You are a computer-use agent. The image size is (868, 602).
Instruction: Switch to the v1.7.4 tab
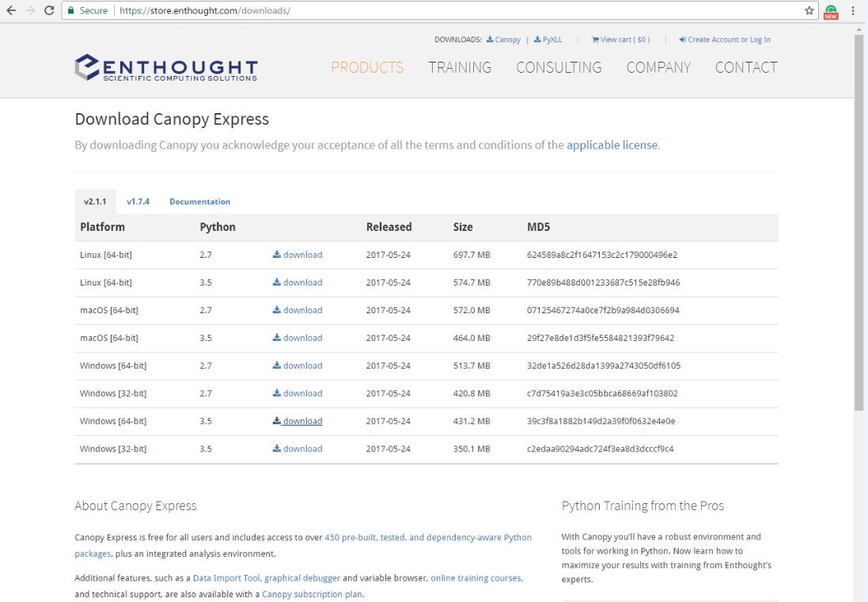[138, 202]
